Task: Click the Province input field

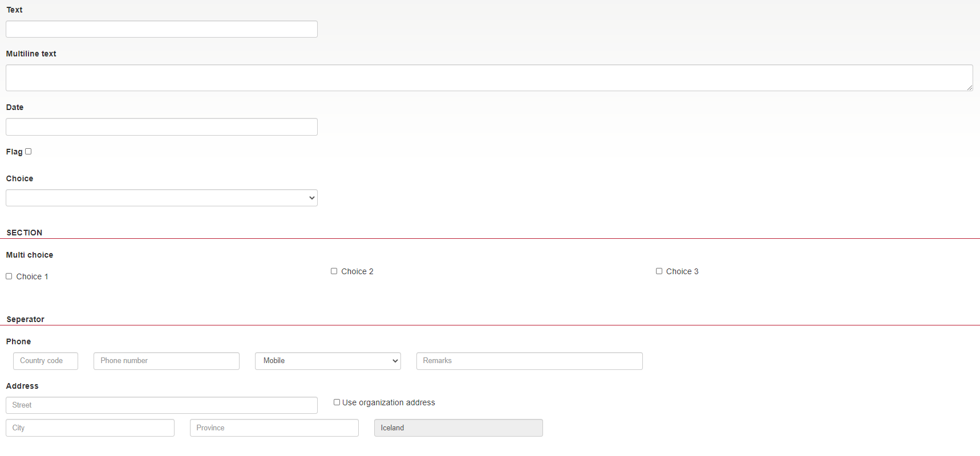Action: pyautogui.click(x=274, y=428)
